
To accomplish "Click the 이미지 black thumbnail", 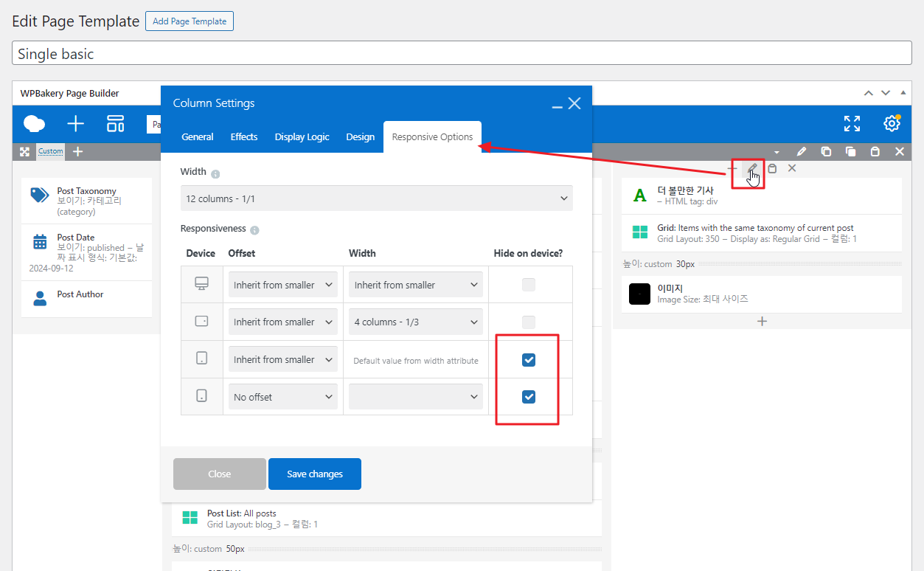I will tap(639, 294).
